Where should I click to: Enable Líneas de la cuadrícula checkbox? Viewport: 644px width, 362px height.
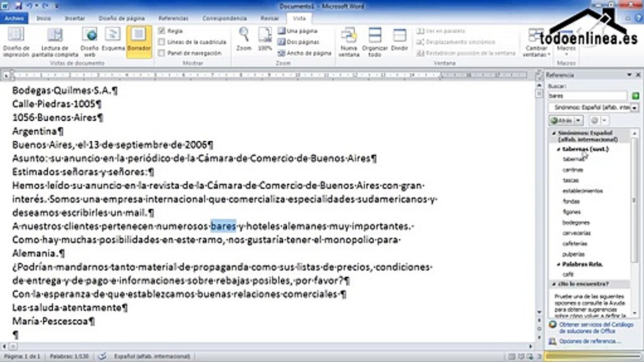162,42
